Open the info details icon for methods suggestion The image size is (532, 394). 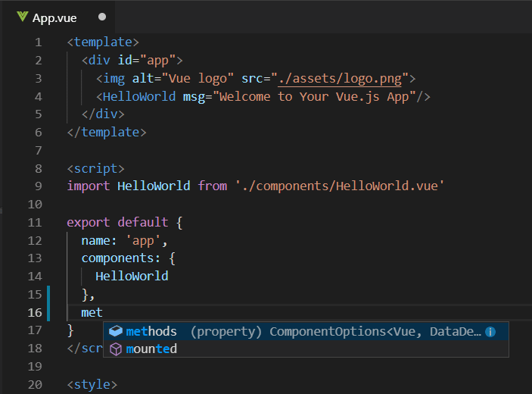(490, 332)
